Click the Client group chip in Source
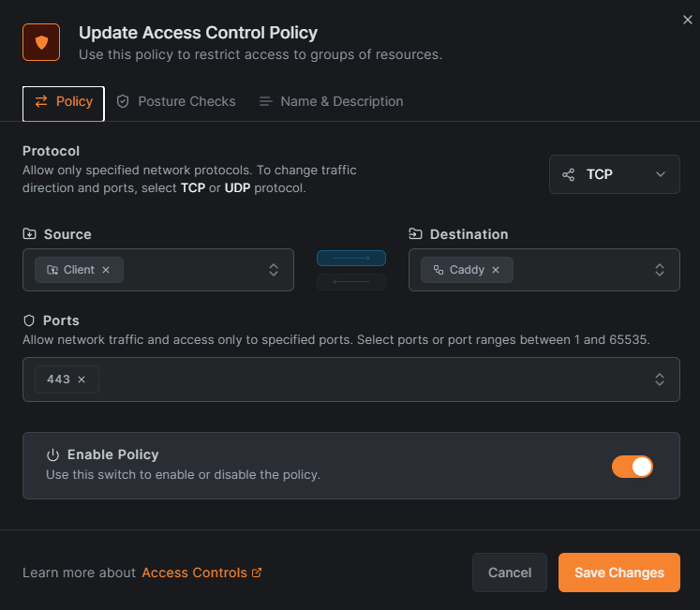The height and width of the screenshot is (610, 700). pyautogui.click(x=71, y=270)
